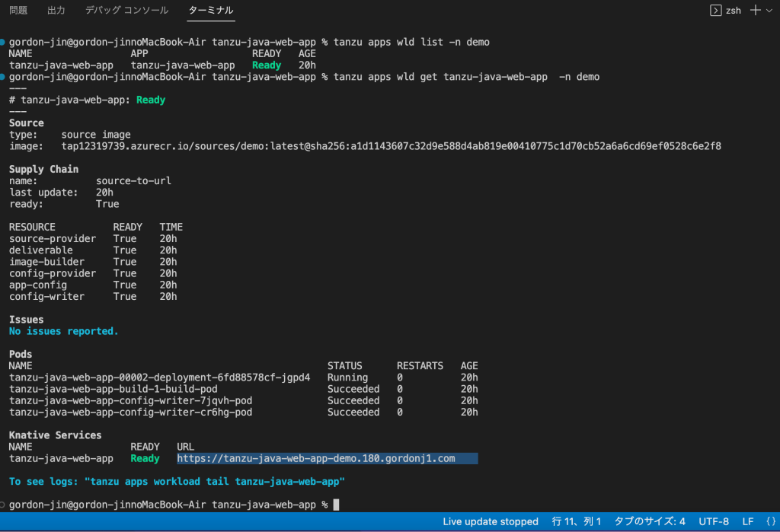The width and height of the screenshot is (780, 532).
Task: Switch to the 問題 tab
Action: click(18, 11)
